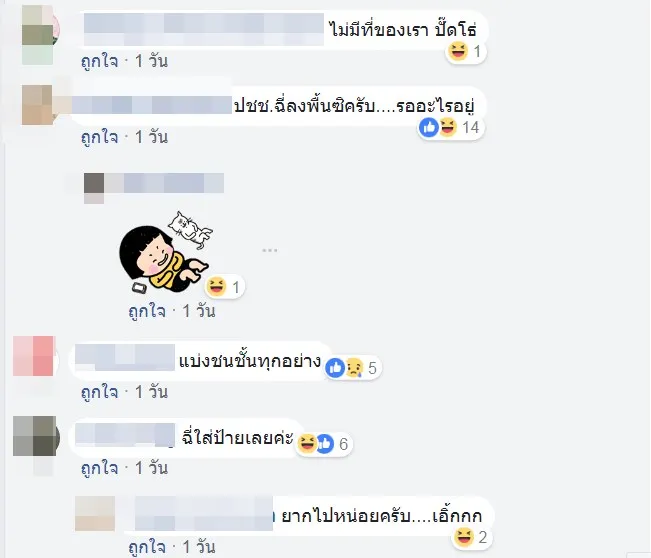Screen dimensions: 651x558
Task: Open the three-dot options next to the sticker
Action: [x=269, y=250]
